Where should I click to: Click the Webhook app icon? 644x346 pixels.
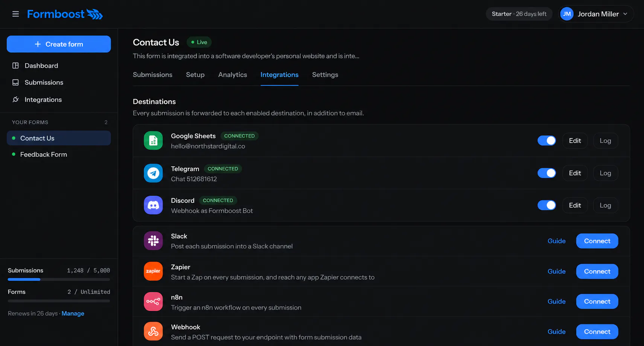pyautogui.click(x=153, y=331)
